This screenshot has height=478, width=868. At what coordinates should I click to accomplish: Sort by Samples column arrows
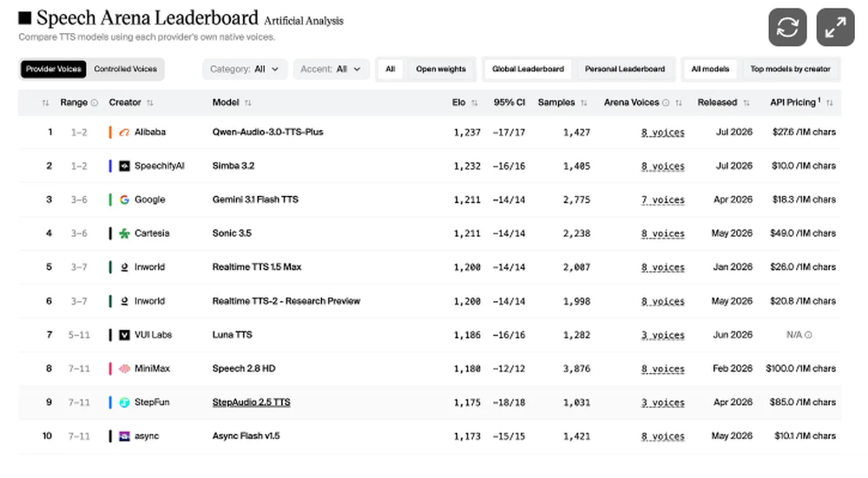pyautogui.click(x=583, y=103)
